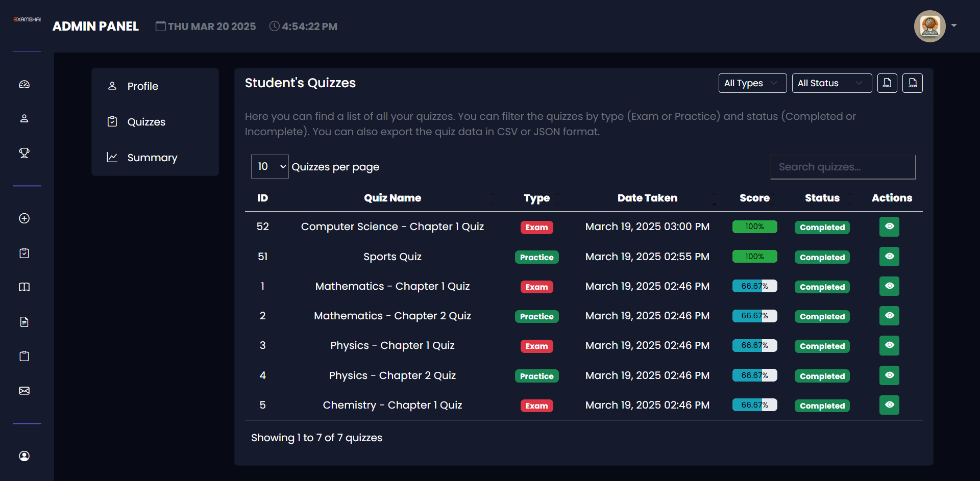Click the 66.67% score bar for Chemistry quiz

tap(754, 405)
